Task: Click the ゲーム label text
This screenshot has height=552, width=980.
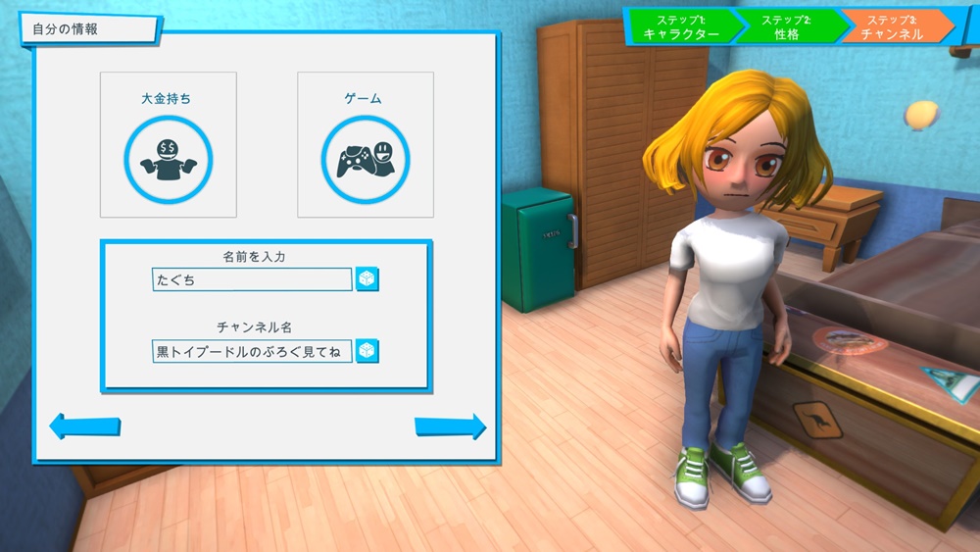Action: pos(364,98)
